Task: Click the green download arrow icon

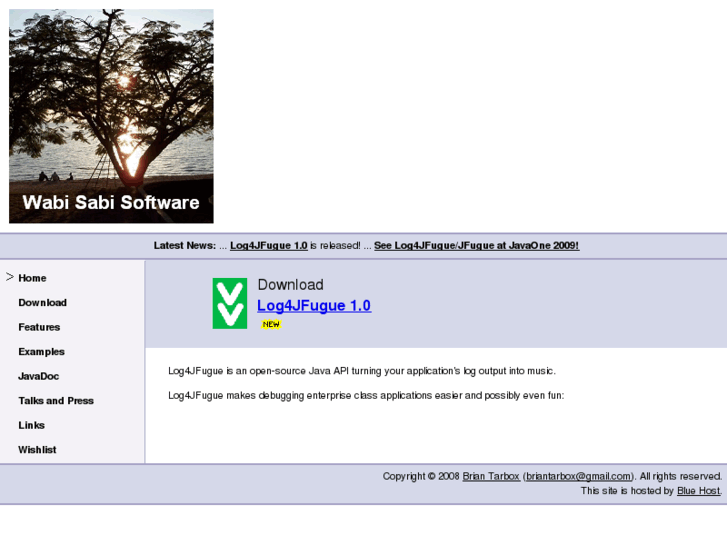Action: (230, 303)
